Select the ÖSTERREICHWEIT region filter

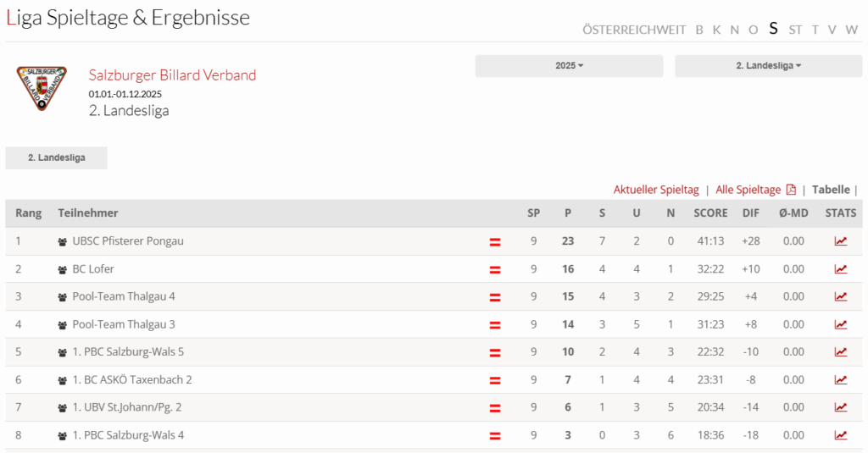click(634, 30)
